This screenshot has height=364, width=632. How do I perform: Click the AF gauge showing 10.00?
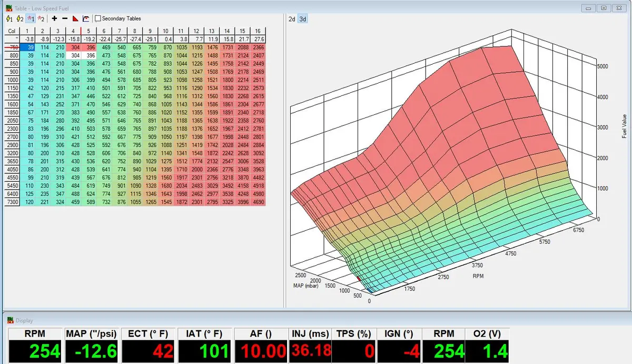(261, 346)
